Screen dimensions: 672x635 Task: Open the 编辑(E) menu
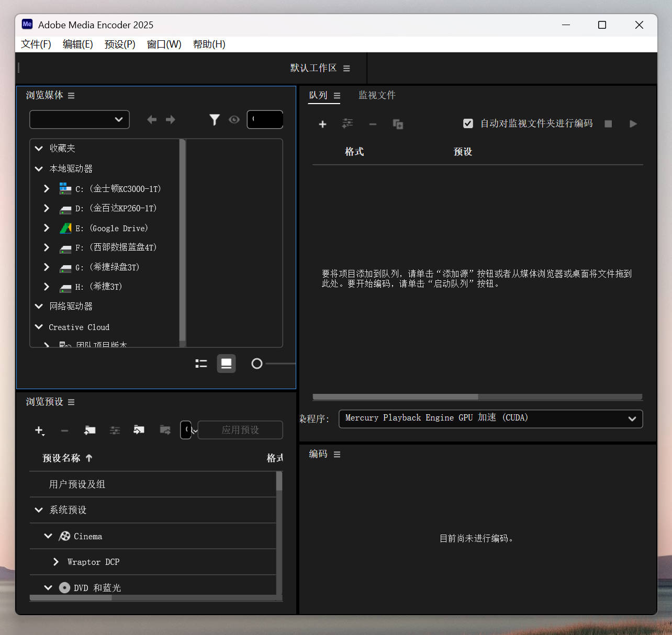77,44
